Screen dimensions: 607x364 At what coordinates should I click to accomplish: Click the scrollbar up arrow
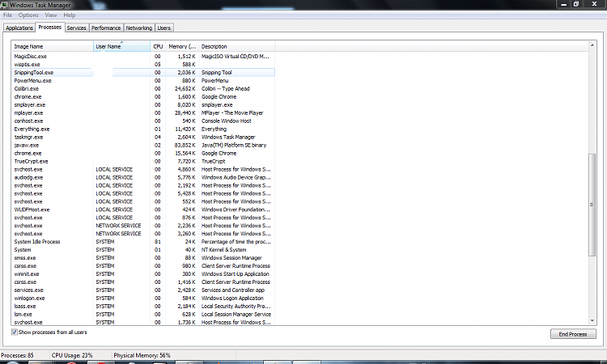pos(592,45)
